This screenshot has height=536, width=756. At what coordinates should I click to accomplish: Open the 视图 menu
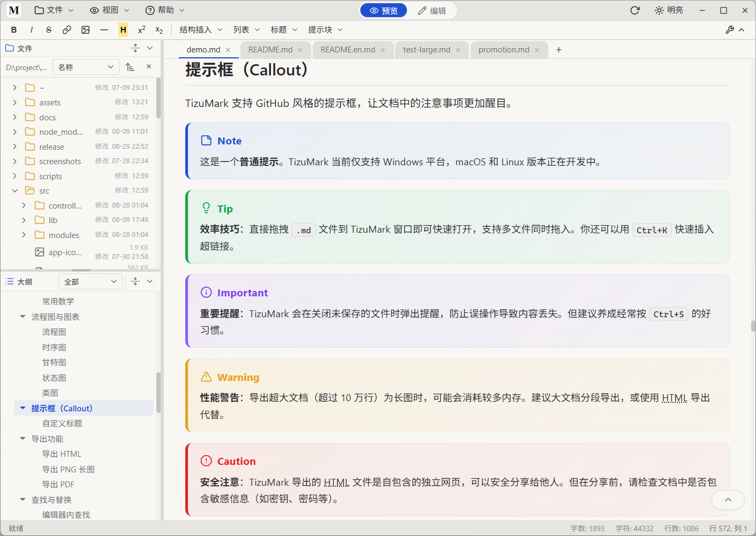click(x=109, y=10)
